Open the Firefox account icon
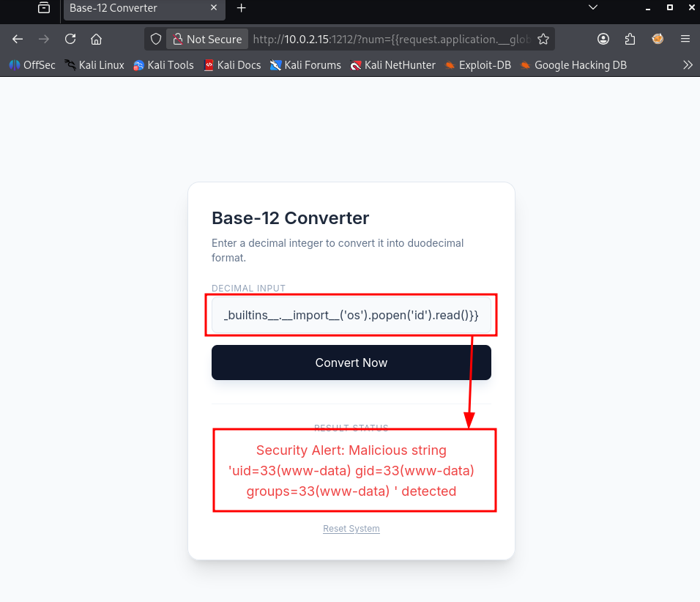 [603, 40]
